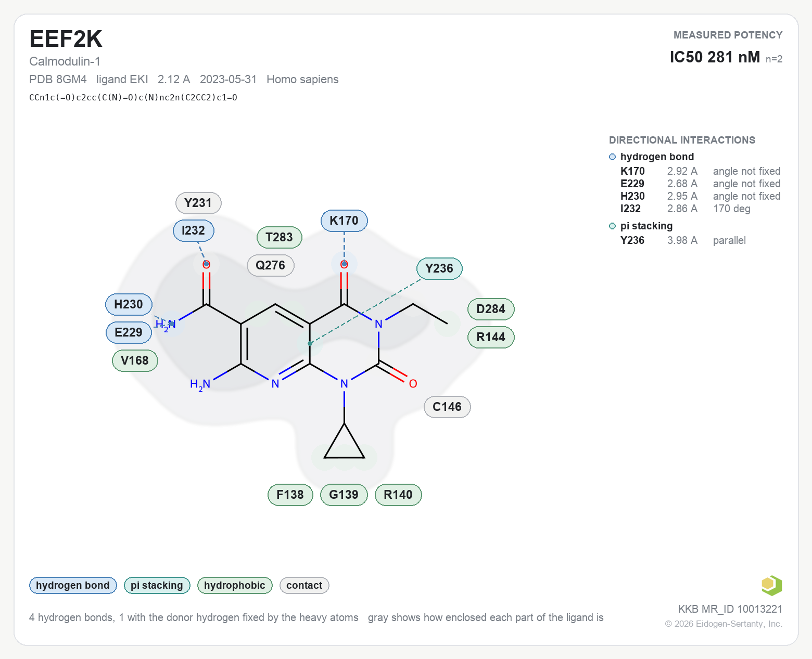
Task: Click the pi stacking circle marker in the interactions list
Action: coord(612,226)
